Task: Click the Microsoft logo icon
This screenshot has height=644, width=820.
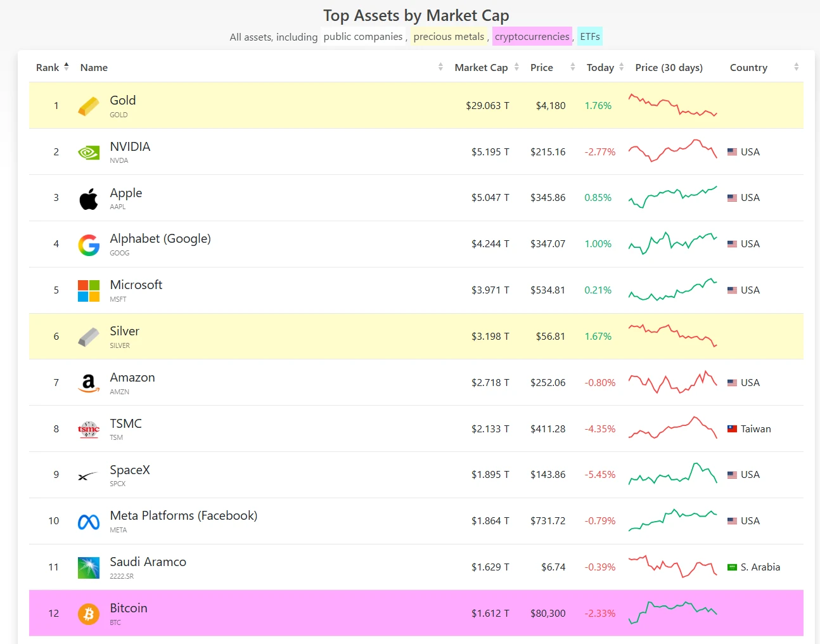Action: (x=89, y=291)
